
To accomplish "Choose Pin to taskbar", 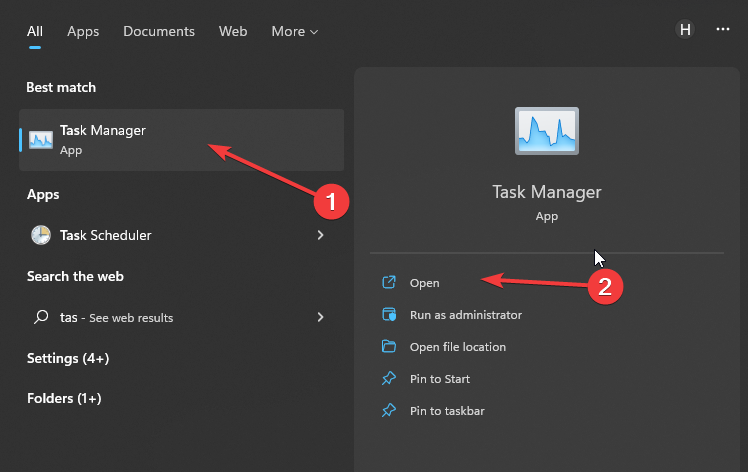I will (447, 411).
